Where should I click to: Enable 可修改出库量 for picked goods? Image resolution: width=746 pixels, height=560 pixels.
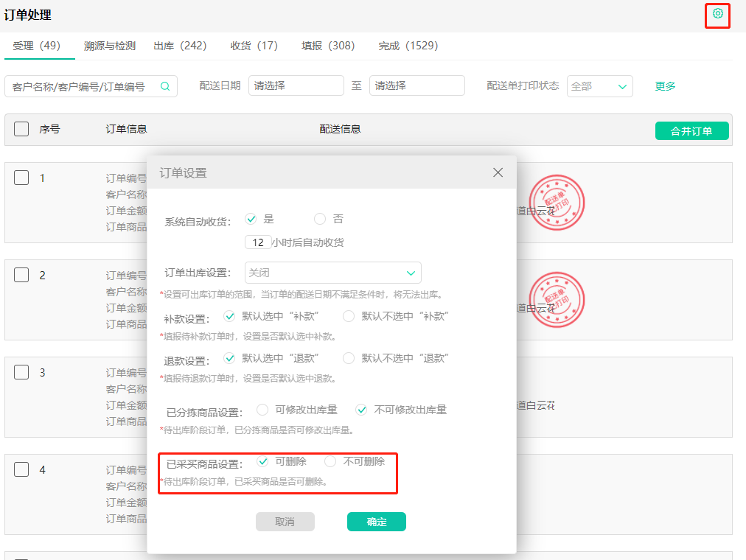coord(262,410)
